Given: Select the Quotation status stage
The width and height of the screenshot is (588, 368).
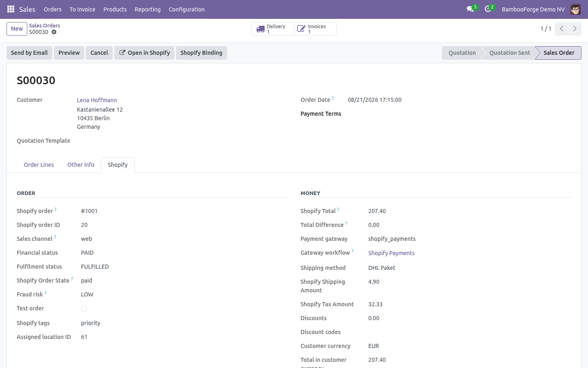Looking at the screenshot, I should coord(462,53).
